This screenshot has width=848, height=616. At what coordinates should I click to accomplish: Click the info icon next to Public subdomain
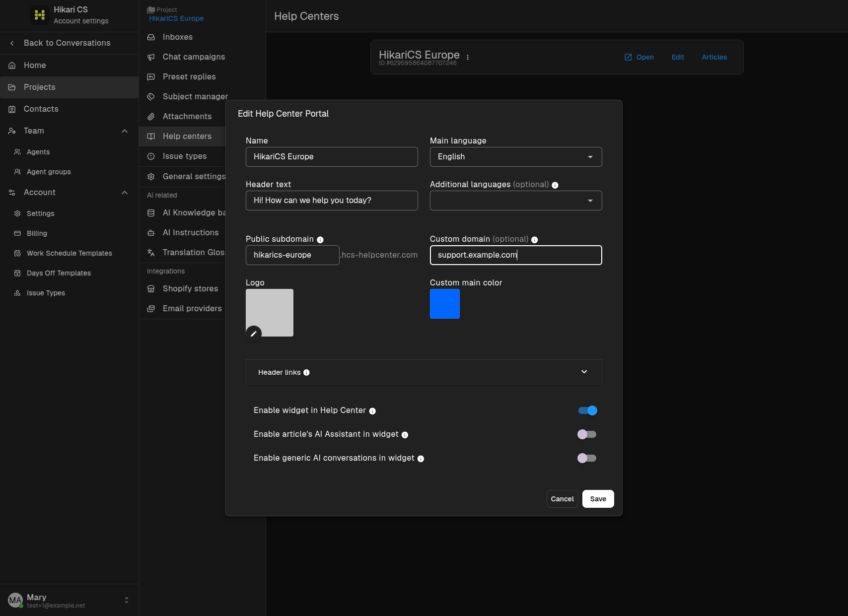point(320,240)
